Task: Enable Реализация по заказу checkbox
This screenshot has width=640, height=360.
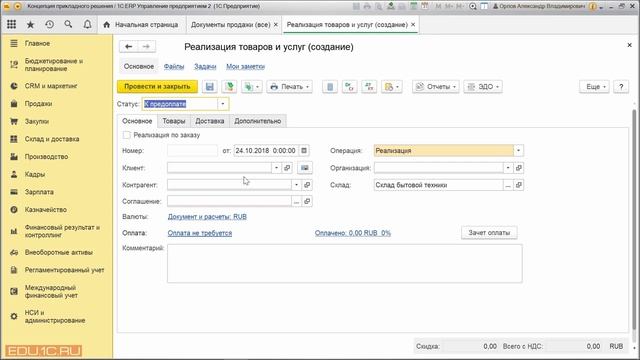Action: point(127,135)
